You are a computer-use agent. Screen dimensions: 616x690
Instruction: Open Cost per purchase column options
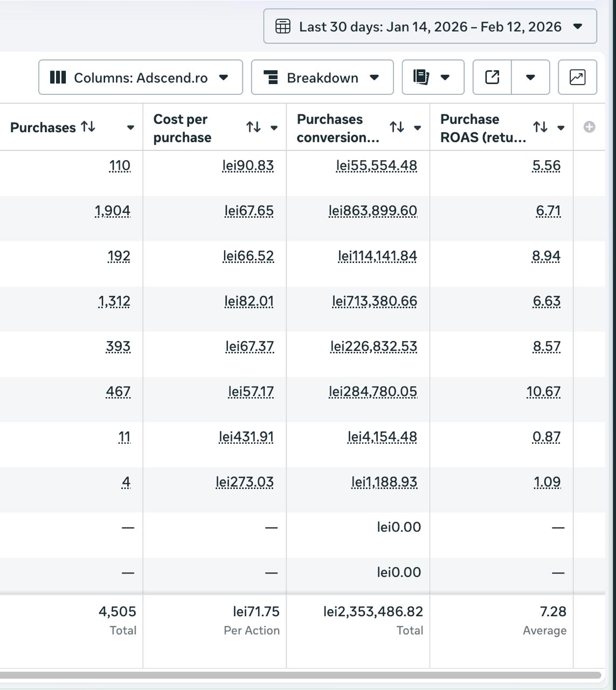tap(274, 128)
